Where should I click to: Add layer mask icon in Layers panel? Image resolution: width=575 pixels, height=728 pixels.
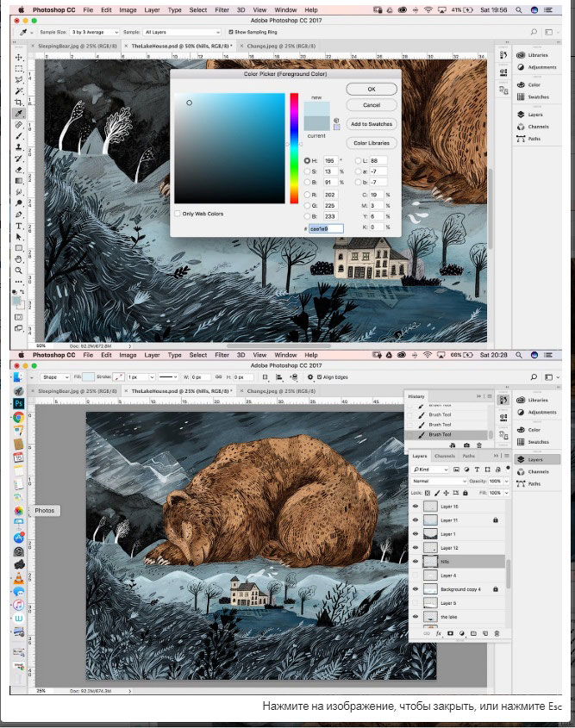pos(450,633)
